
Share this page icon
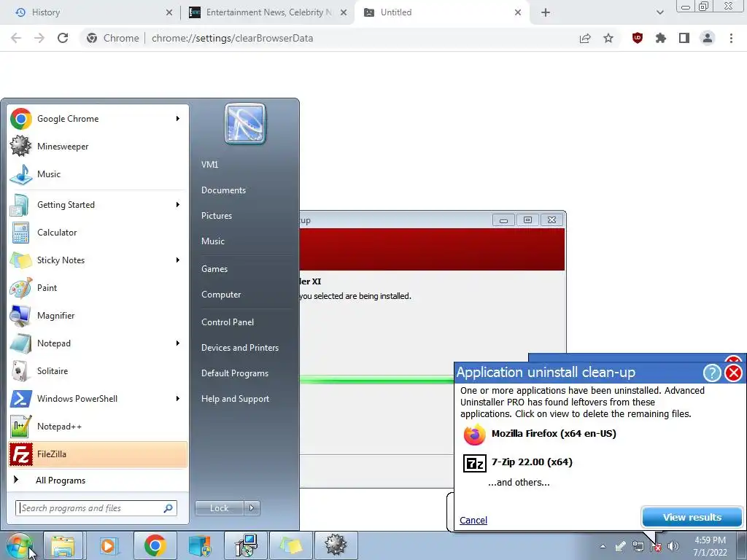coord(585,38)
